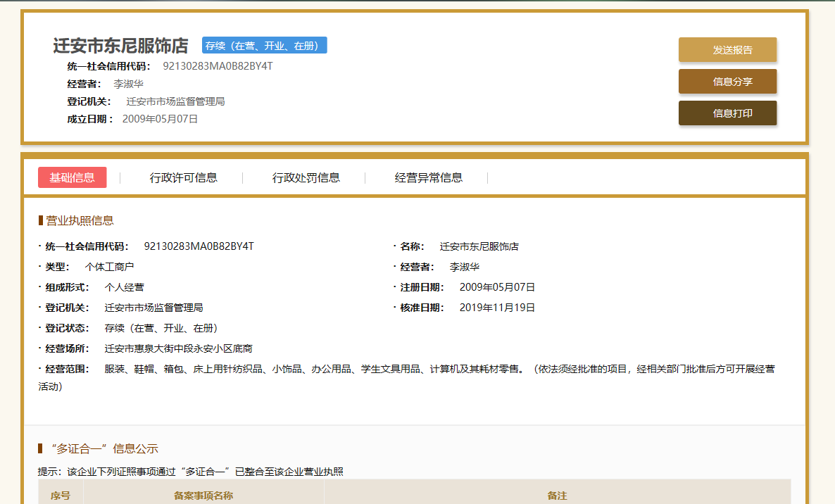Open the 行政处罚信息 tab

pyautogui.click(x=306, y=178)
